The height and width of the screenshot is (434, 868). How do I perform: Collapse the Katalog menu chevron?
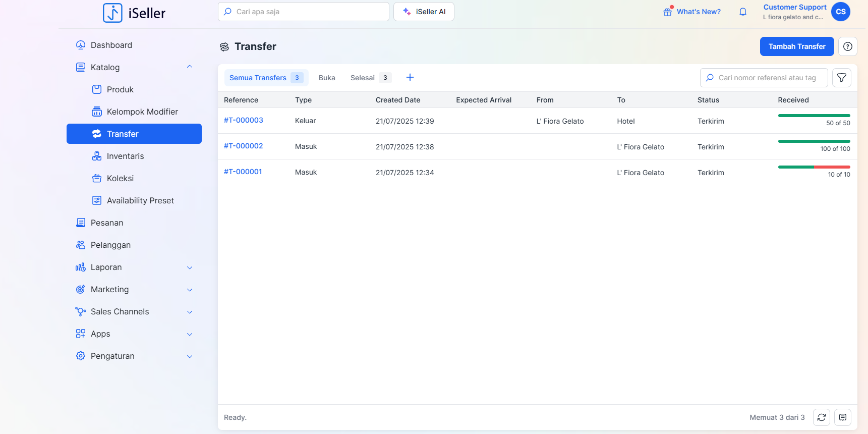pyautogui.click(x=190, y=67)
